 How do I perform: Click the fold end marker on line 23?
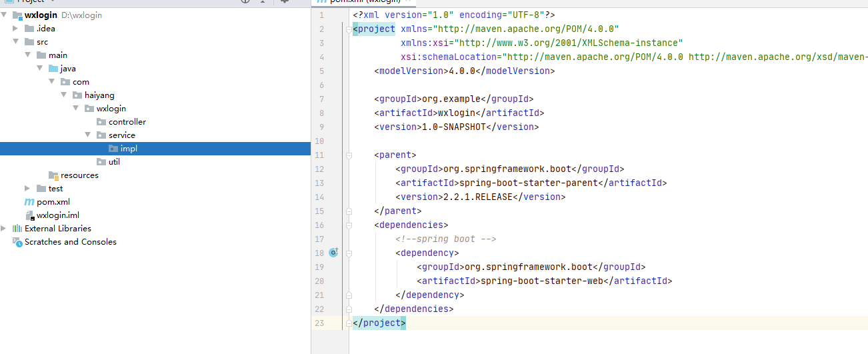point(349,323)
